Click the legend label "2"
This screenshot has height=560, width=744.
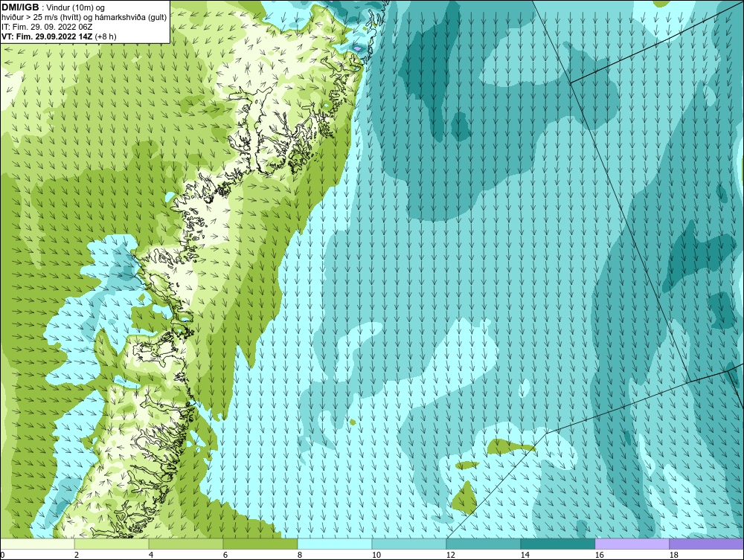(x=77, y=555)
